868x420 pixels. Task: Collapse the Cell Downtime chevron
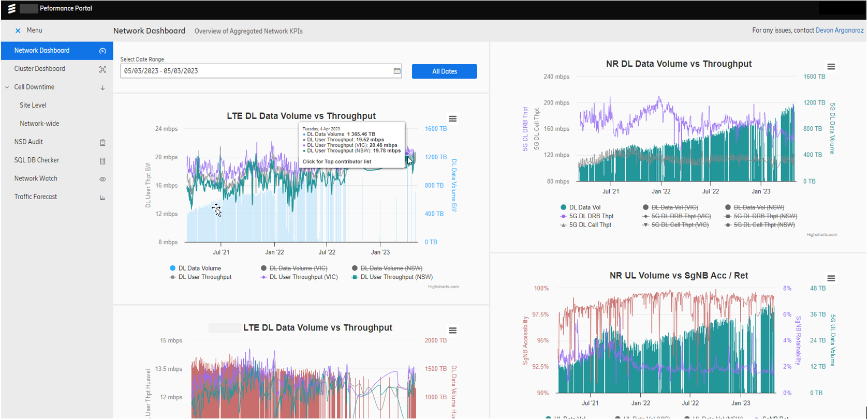tap(7, 87)
